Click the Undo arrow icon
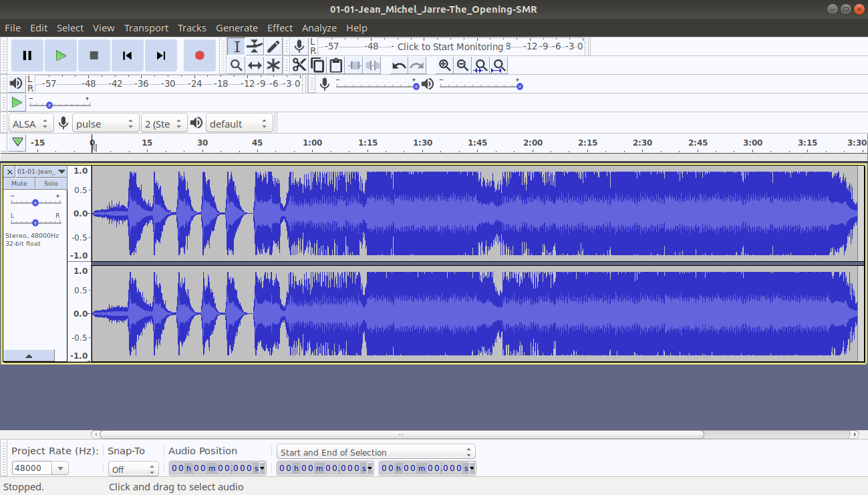The height and width of the screenshot is (495, 868). click(399, 65)
